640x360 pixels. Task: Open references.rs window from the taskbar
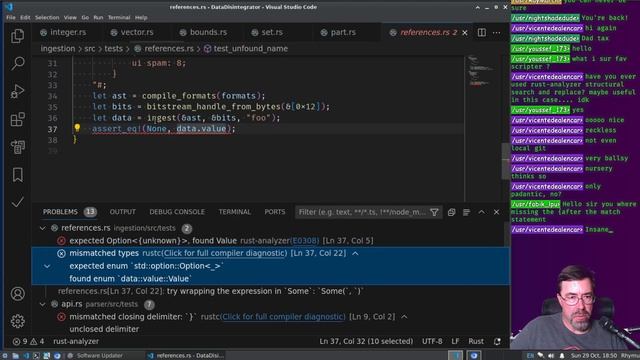186,356
